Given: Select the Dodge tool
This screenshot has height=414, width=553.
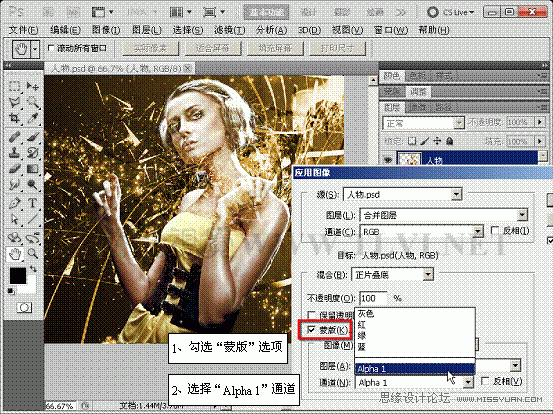Looking at the screenshot, I should pyautogui.click(x=33, y=185).
